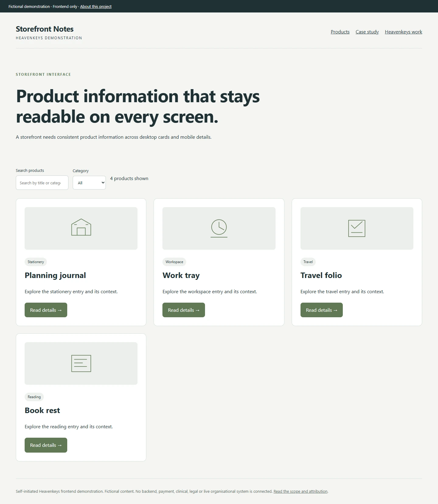Select the Travel folio heading

click(321, 275)
